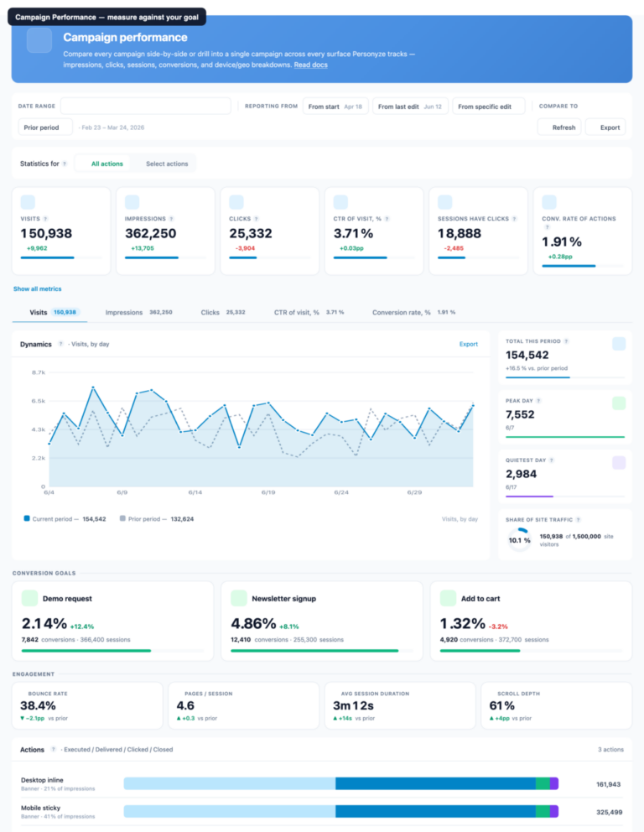
Task: Click the help icon next to Actions heading
Action: 53,749
